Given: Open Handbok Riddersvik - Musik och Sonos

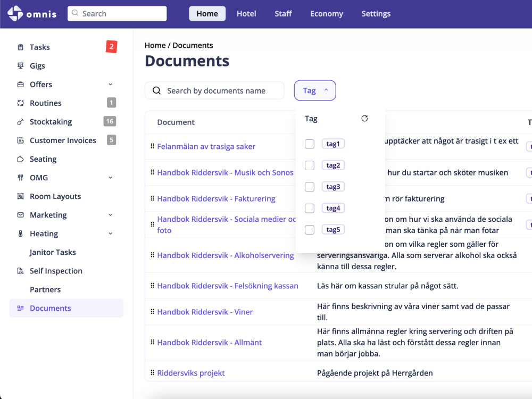Looking at the screenshot, I should pyautogui.click(x=225, y=172).
